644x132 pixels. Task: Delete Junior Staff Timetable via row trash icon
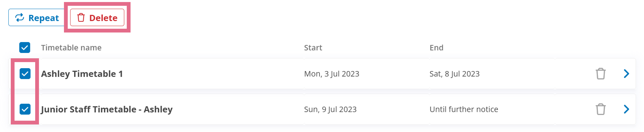(x=600, y=109)
